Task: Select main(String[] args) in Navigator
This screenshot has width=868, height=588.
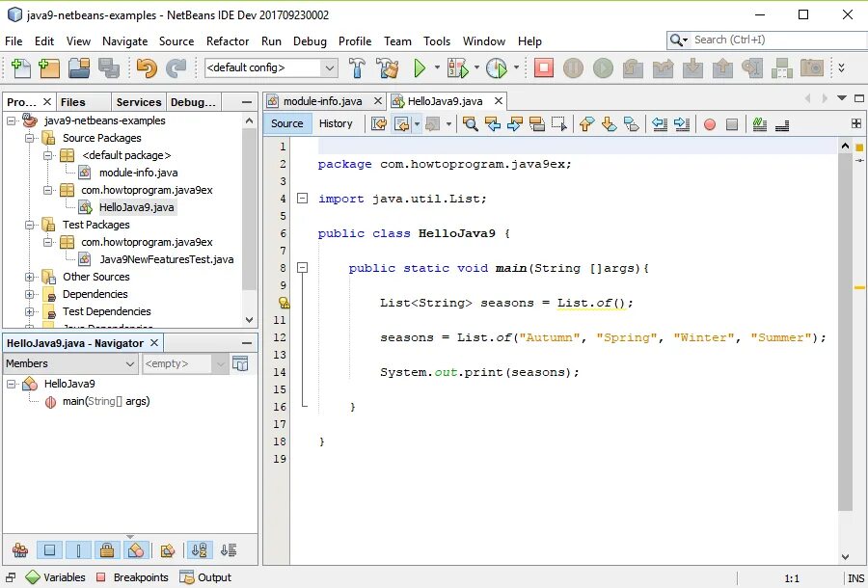Action: tap(106, 402)
